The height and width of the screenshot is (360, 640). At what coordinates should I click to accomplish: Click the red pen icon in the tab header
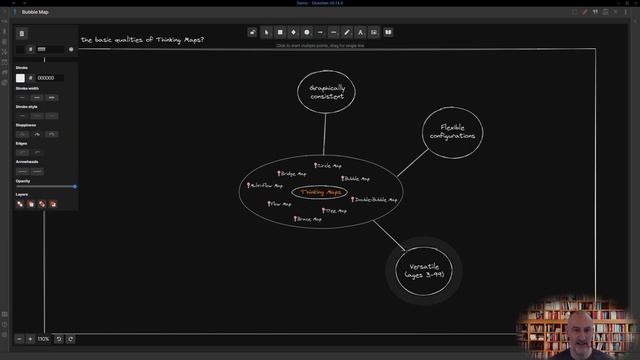[x=585, y=12]
